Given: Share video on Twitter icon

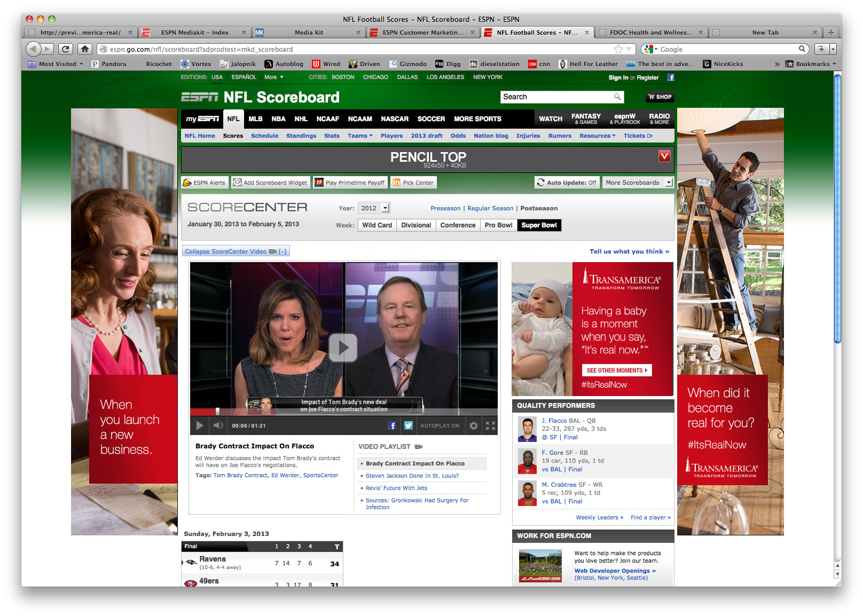Looking at the screenshot, I should point(409,425).
